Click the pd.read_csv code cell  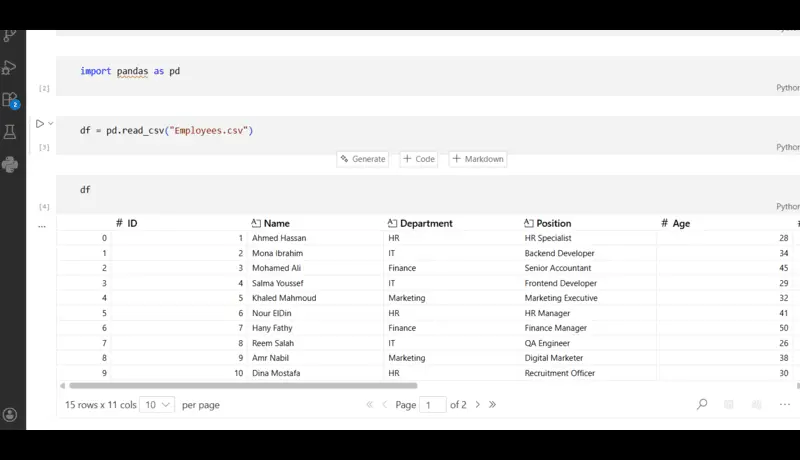pyautogui.click(x=428, y=135)
